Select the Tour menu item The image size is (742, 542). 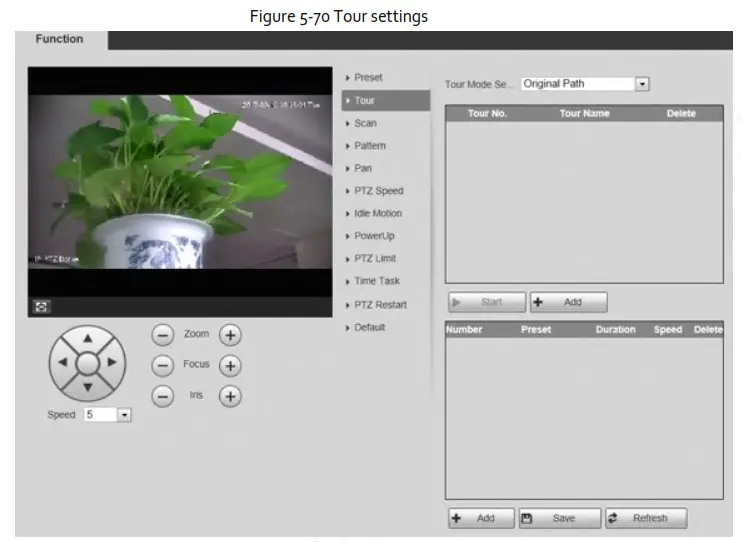386,100
